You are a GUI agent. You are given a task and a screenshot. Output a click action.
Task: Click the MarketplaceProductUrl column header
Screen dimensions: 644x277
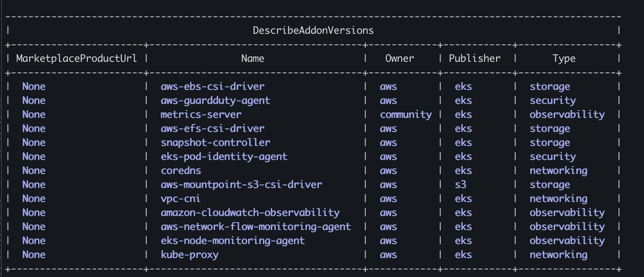(77, 59)
